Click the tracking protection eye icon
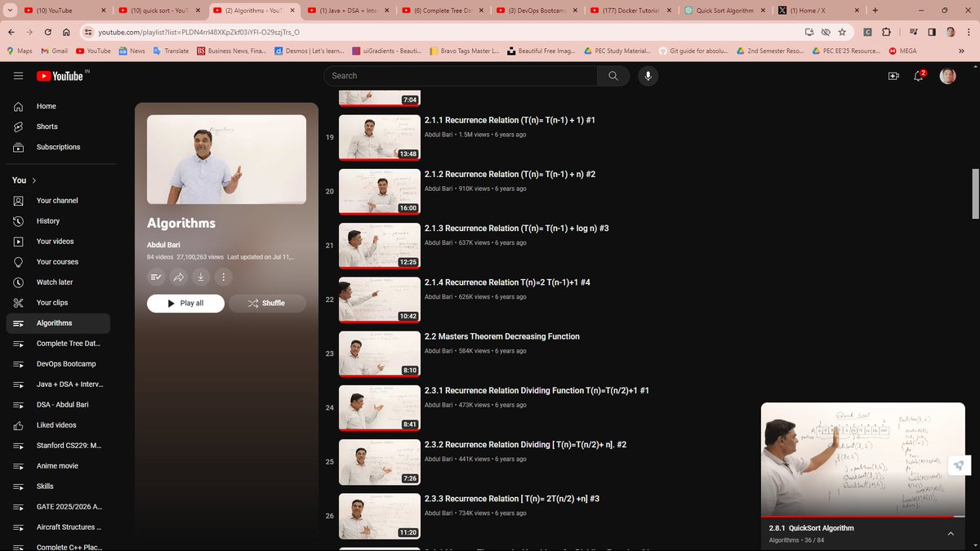980x551 pixels. click(826, 32)
